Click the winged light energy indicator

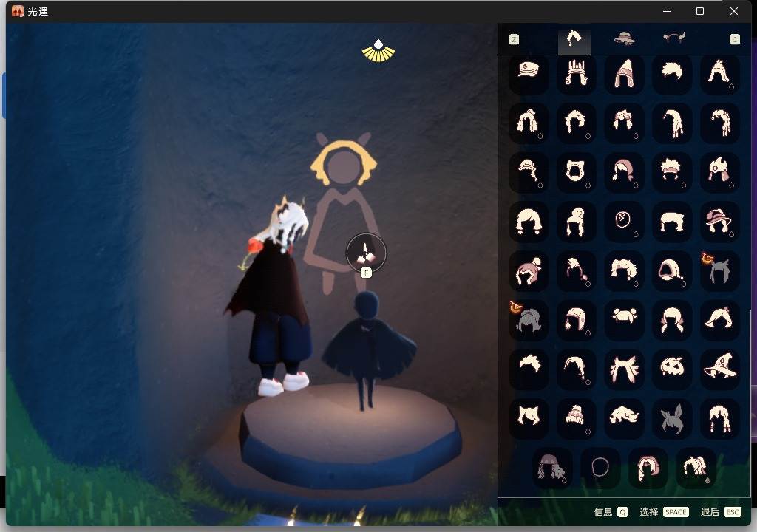[x=378, y=51]
